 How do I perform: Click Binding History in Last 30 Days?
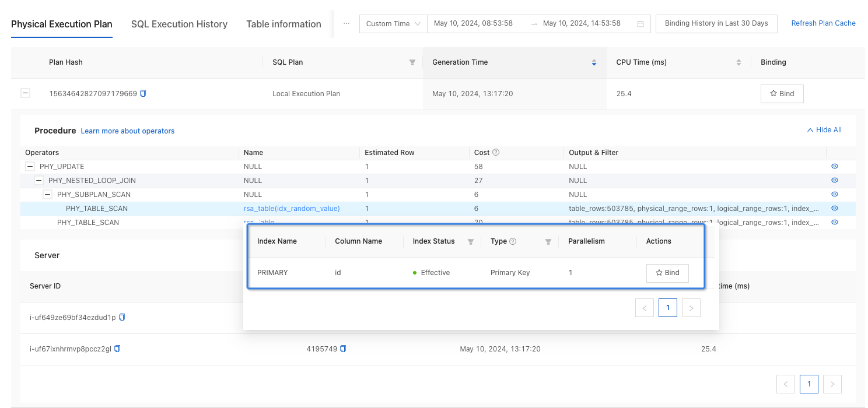tap(716, 23)
